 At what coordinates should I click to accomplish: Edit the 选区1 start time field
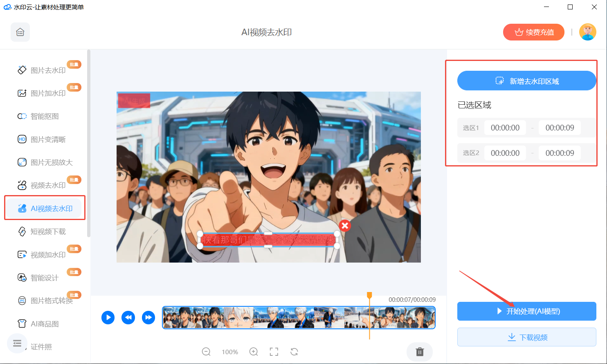[x=505, y=127]
